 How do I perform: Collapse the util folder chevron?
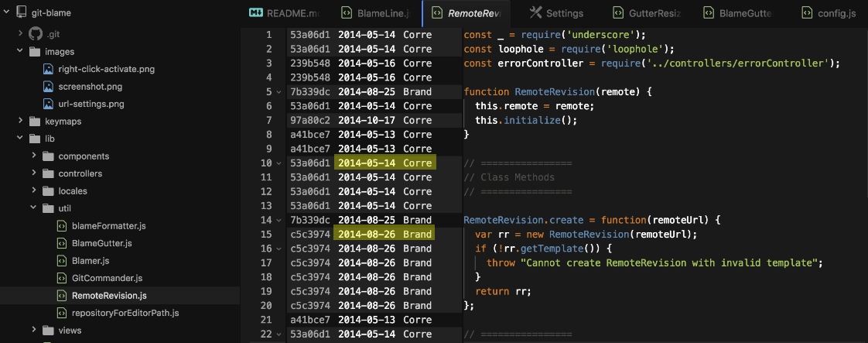click(33, 208)
